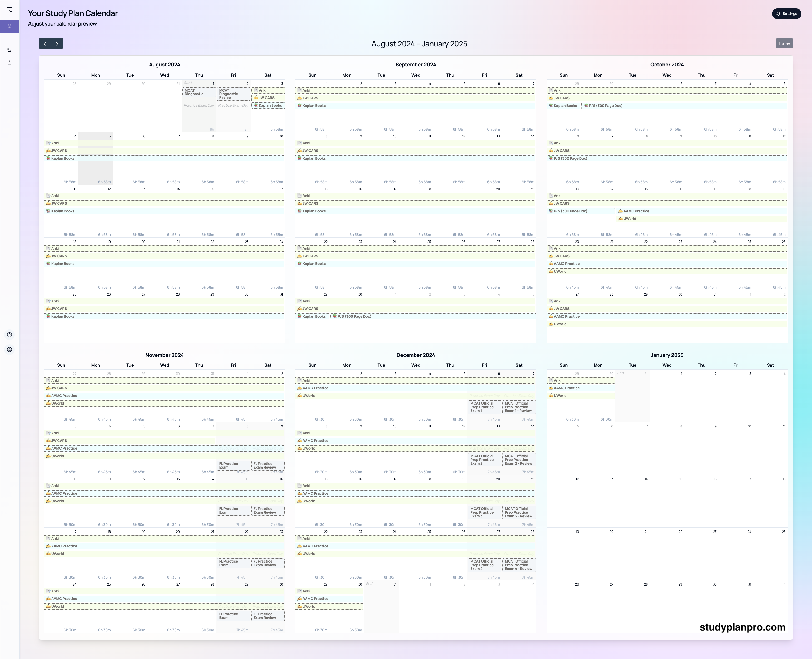Click the November 2024 month title
The width and height of the screenshot is (812, 659).
(164, 355)
